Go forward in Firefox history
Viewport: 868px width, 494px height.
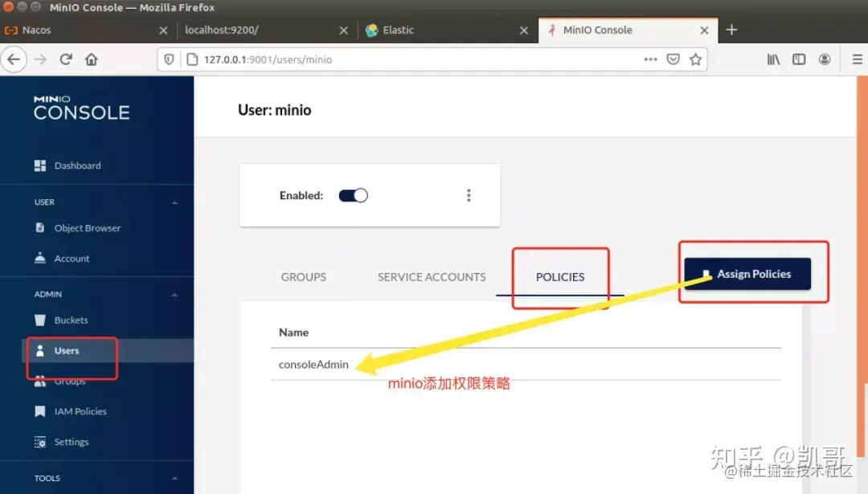click(40, 59)
